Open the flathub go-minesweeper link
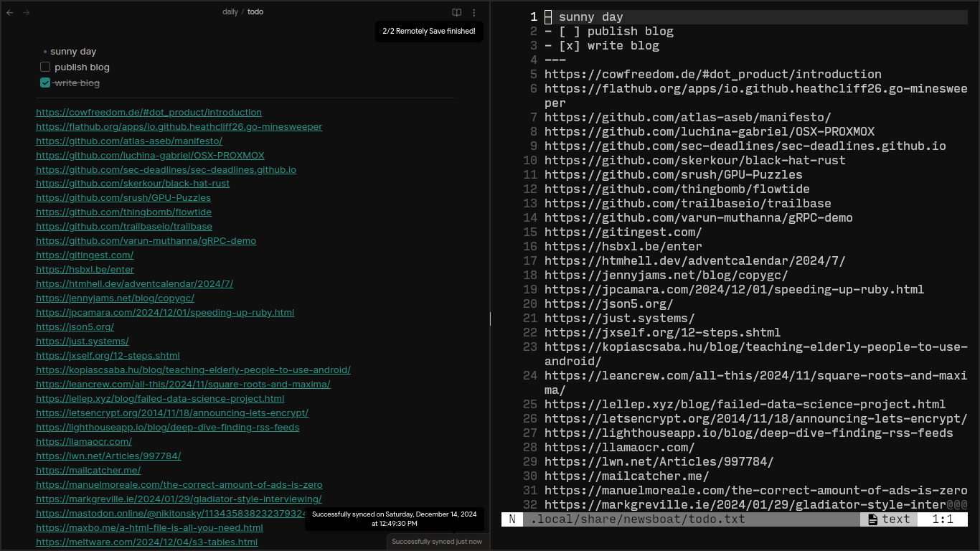980x551 pixels. (x=179, y=126)
